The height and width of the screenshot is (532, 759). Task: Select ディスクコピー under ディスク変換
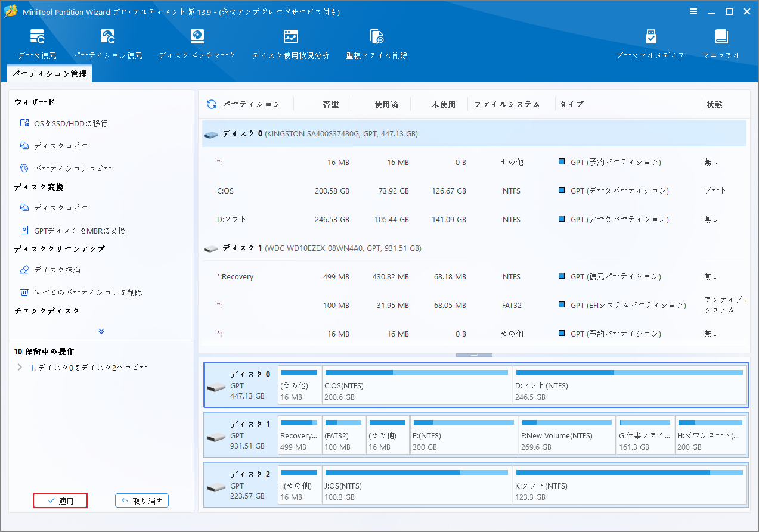coord(54,207)
